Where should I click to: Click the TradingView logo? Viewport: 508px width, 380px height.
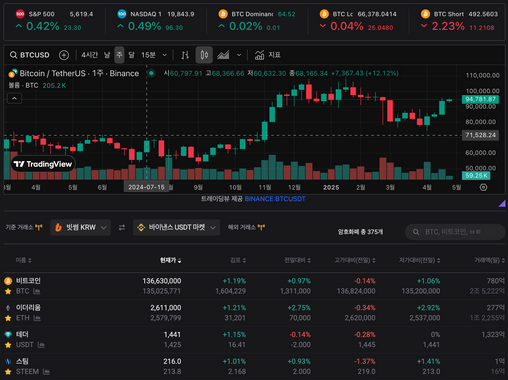(43, 164)
